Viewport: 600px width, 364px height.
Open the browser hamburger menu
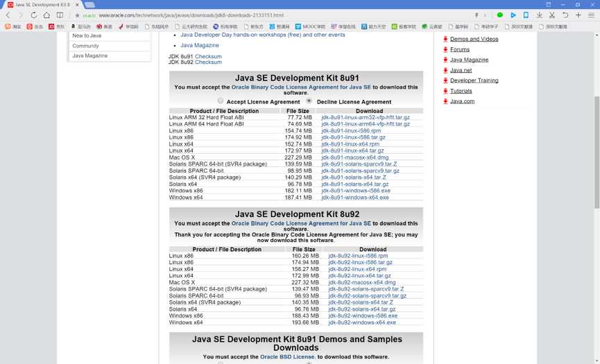[x=591, y=15]
